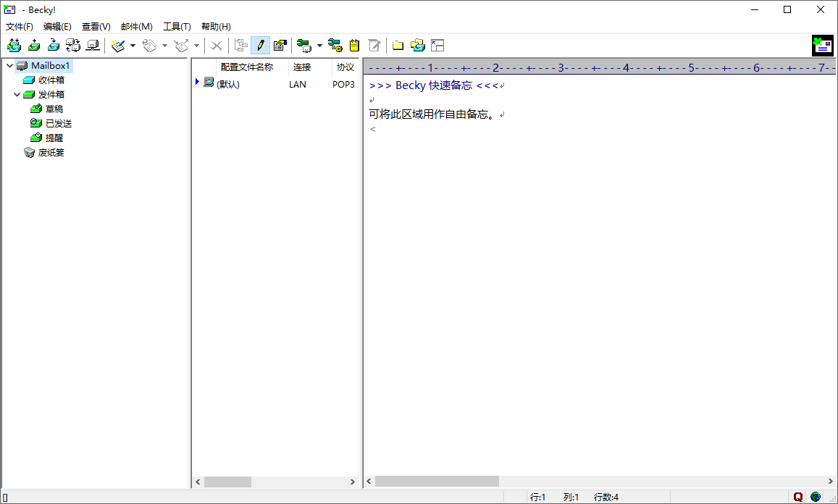
Task: Click the receive mail blue tray icon
Action: (54, 46)
